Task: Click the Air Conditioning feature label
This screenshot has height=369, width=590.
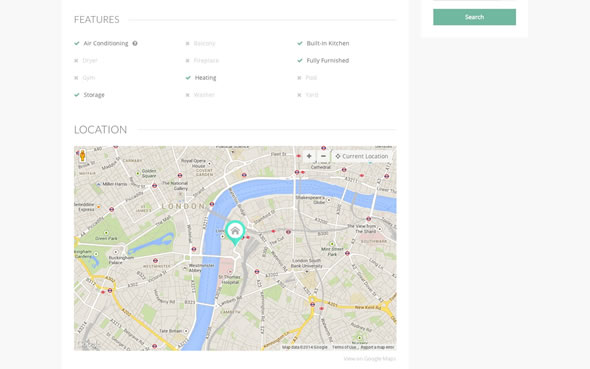Action: pos(106,43)
